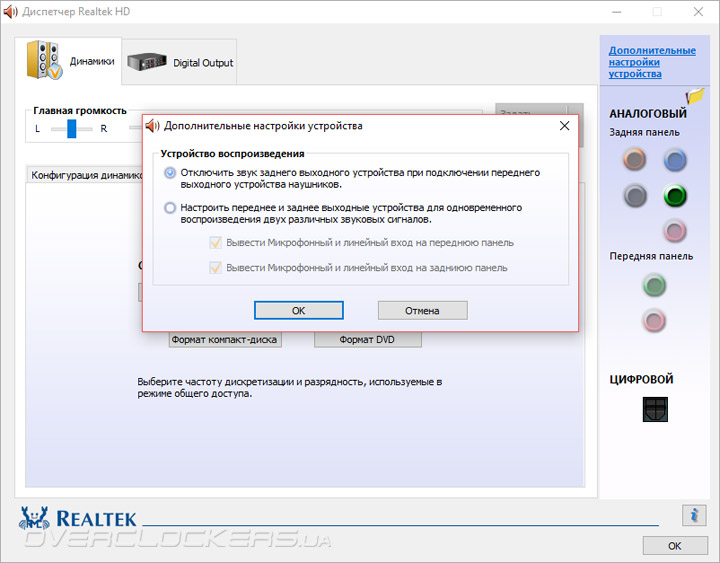Image resolution: width=720 pixels, height=563 pixels.
Task: Click the Отмена button
Action: click(422, 310)
